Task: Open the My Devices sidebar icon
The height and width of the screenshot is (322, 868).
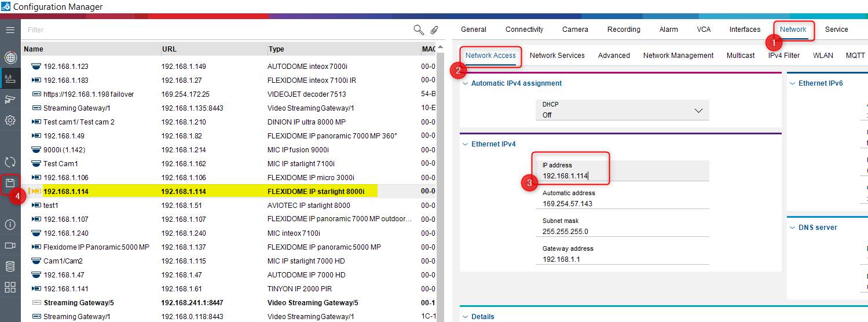Action: pyautogui.click(x=10, y=78)
